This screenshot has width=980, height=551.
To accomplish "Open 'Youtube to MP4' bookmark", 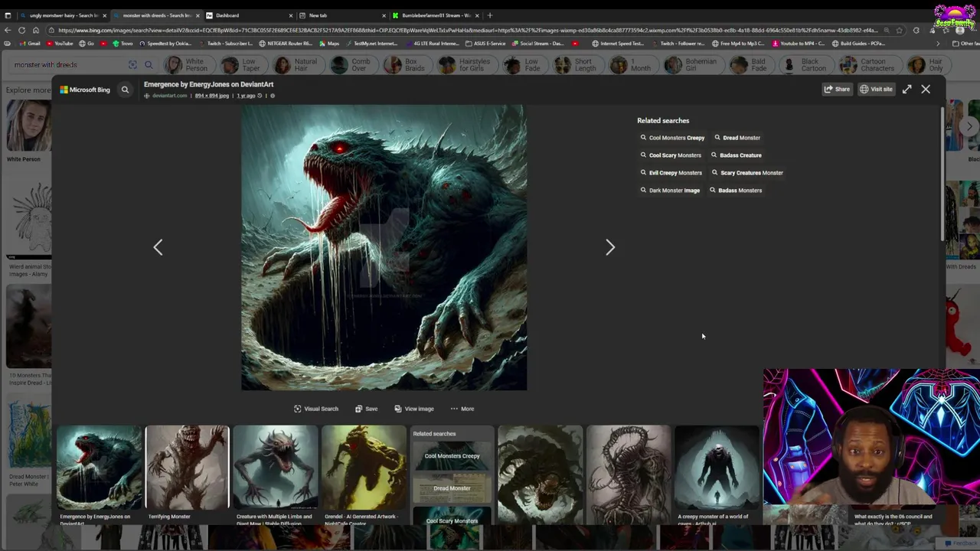I will pos(799,44).
